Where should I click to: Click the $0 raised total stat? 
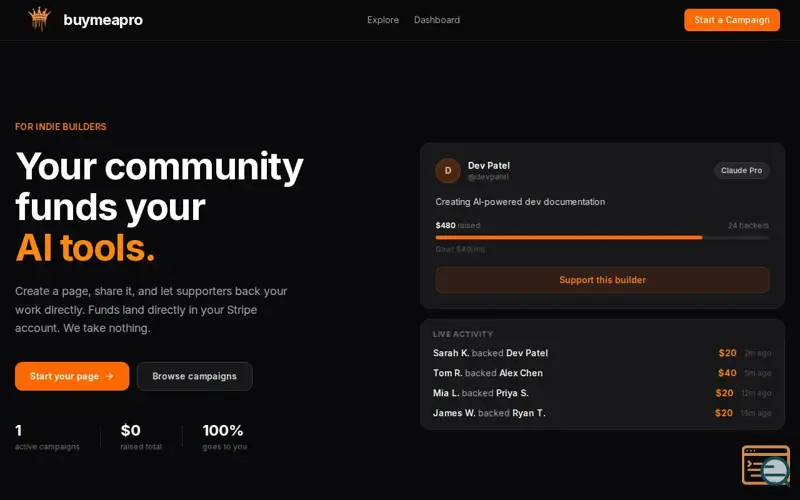click(141, 437)
